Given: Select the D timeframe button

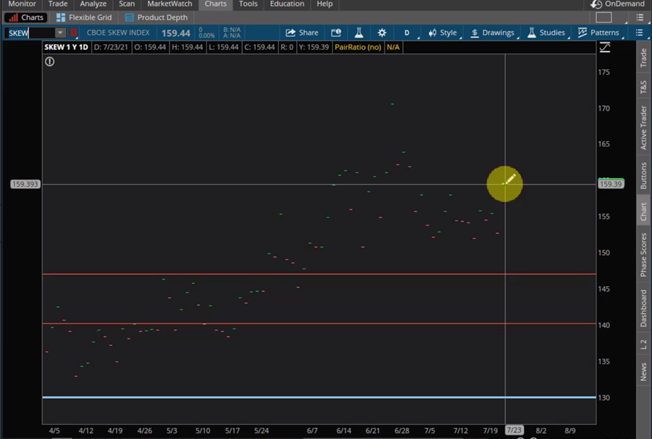Looking at the screenshot, I should click(407, 33).
